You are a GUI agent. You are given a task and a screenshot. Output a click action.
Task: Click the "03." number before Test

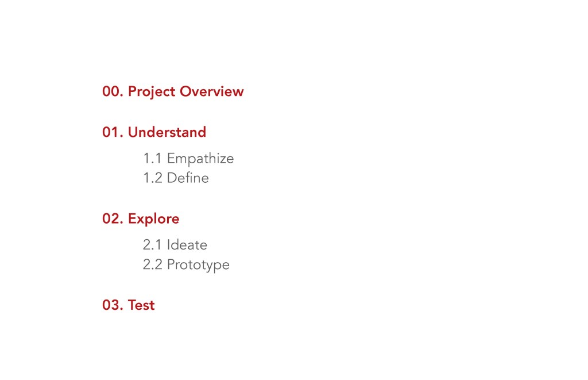click(x=113, y=305)
